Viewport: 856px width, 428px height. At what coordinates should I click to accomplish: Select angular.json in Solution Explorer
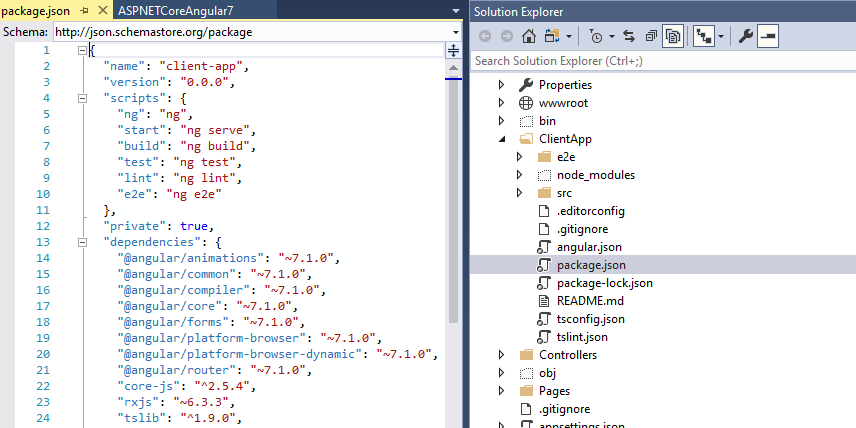tap(589, 247)
